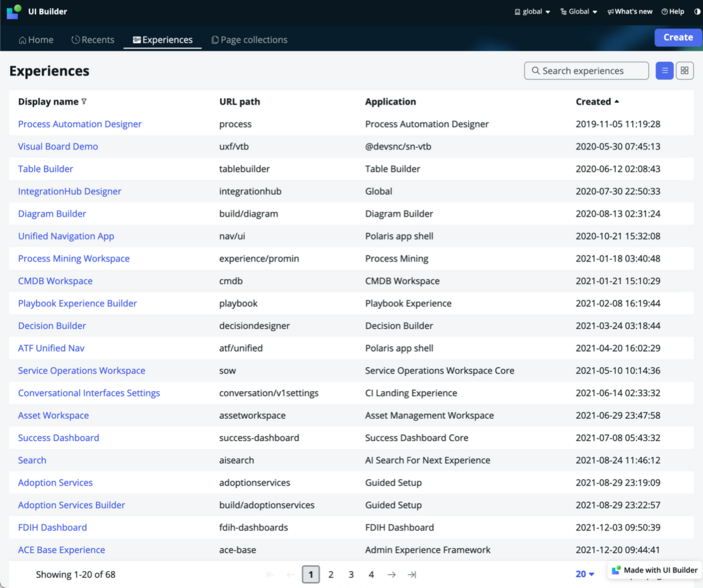The width and height of the screenshot is (703, 588).
Task: Open ACE Base Experience link
Action: pyautogui.click(x=61, y=550)
